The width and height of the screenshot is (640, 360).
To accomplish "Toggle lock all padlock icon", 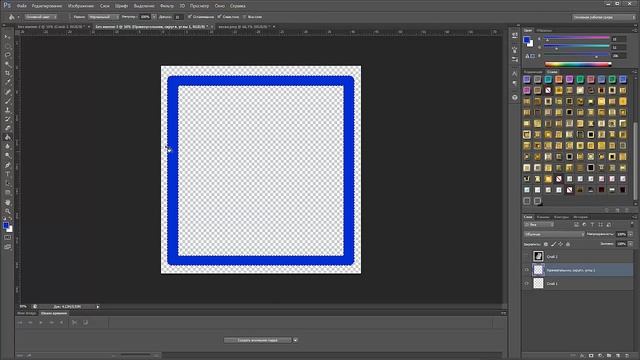I will [568, 244].
